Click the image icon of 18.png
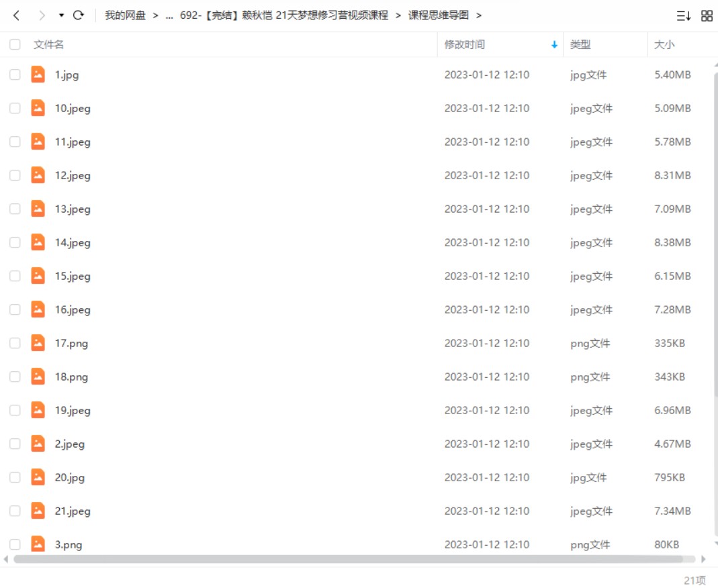The height and width of the screenshot is (588, 718). click(x=38, y=376)
